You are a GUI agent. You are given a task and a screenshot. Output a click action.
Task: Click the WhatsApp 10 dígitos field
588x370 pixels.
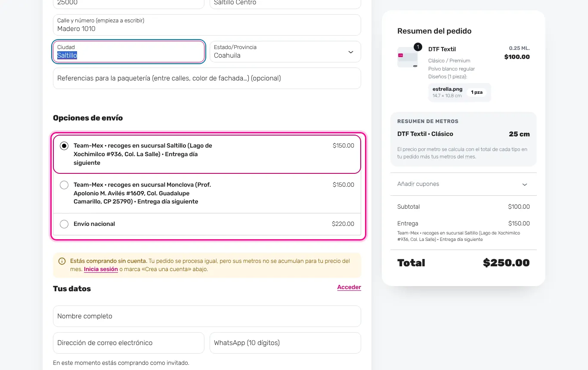tap(285, 343)
